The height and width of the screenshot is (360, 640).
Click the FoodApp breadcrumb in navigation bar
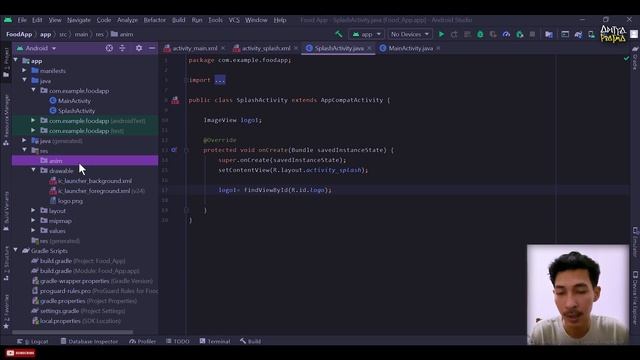[19, 34]
